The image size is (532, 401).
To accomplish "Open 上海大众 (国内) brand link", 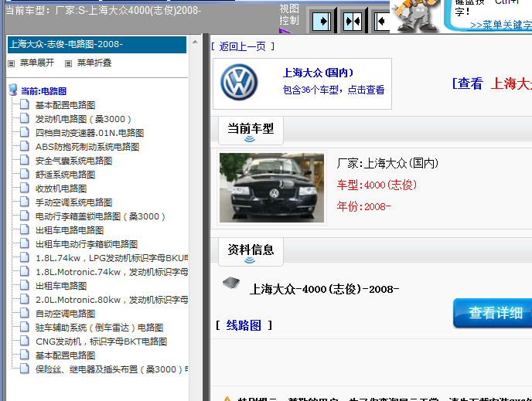I will (318, 73).
